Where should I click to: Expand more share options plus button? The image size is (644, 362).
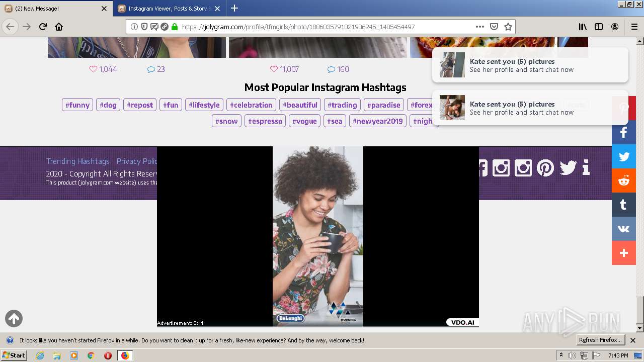[624, 253]
